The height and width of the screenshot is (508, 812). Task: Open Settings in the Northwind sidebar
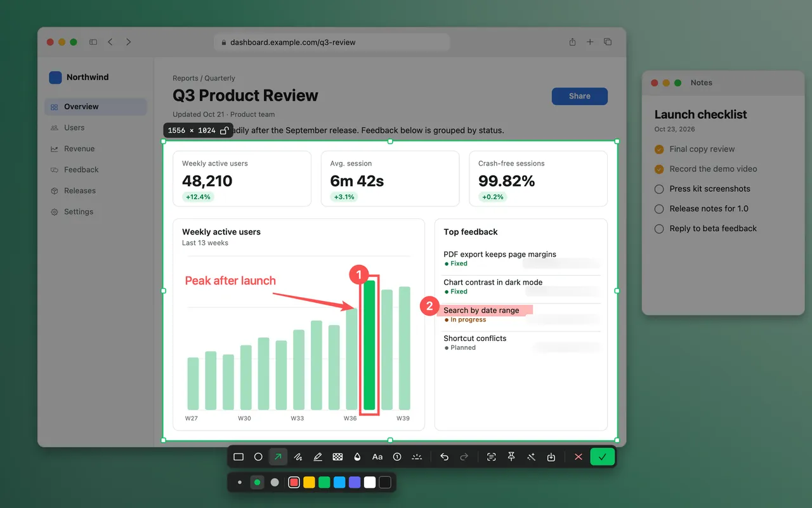[x=96, y=211]
